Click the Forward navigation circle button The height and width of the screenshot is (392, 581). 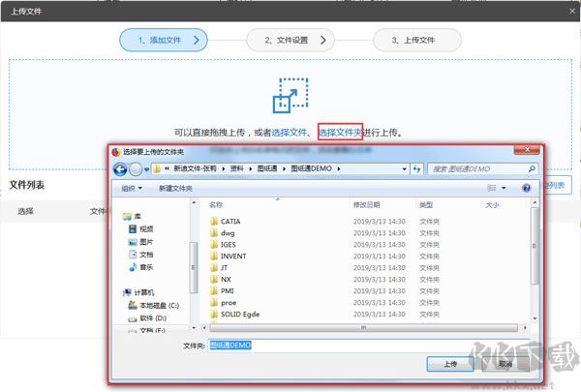pyautogui.click(x=136, y=169)
